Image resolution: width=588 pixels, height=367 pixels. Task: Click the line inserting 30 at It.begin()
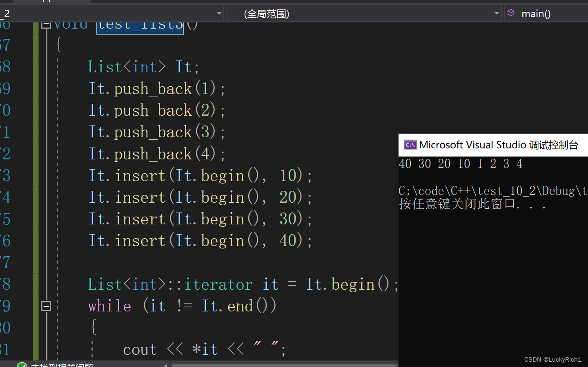(x=200, y=219)
